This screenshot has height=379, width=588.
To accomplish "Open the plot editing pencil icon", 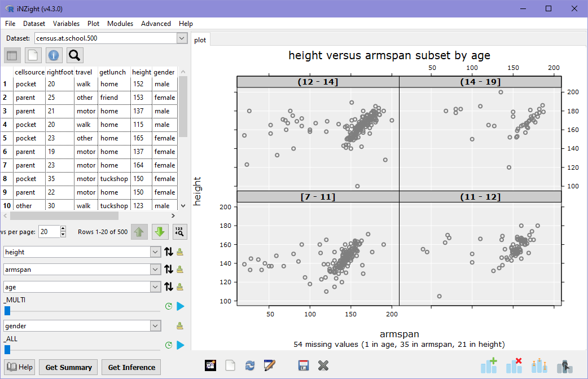I will 270,365.
